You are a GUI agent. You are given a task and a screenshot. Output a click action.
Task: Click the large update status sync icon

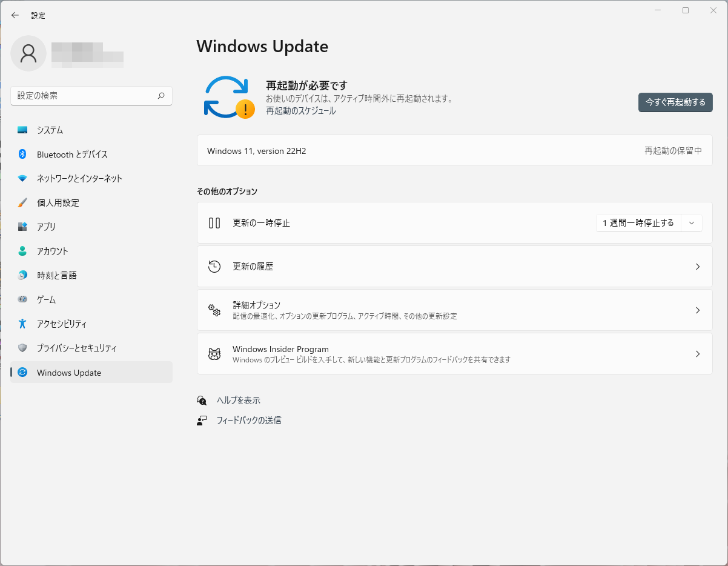tap(229, 97)
